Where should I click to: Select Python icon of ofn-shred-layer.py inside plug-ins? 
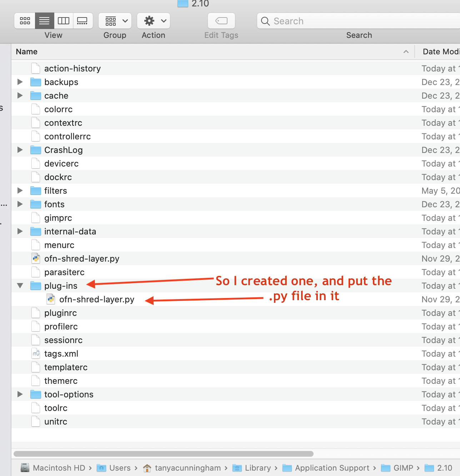[51, 299]
